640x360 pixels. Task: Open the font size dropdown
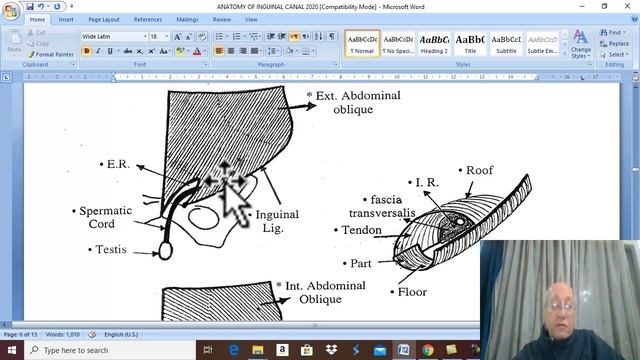[167, 37]
